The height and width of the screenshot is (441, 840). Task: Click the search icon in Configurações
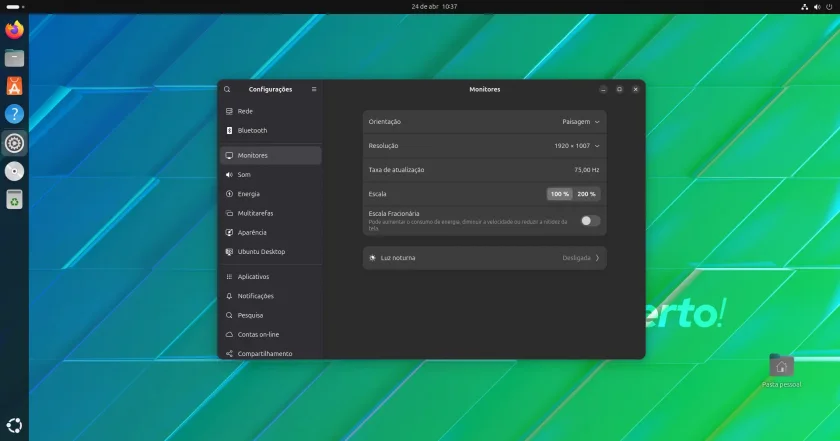tap(227, 89)
